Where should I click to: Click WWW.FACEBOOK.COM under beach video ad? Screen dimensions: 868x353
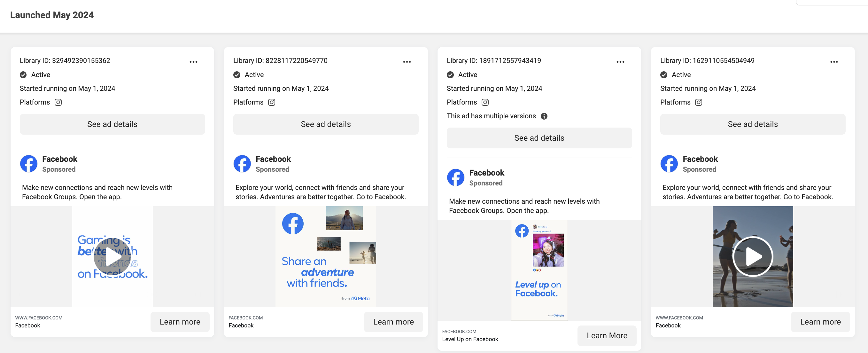[679, 318]
